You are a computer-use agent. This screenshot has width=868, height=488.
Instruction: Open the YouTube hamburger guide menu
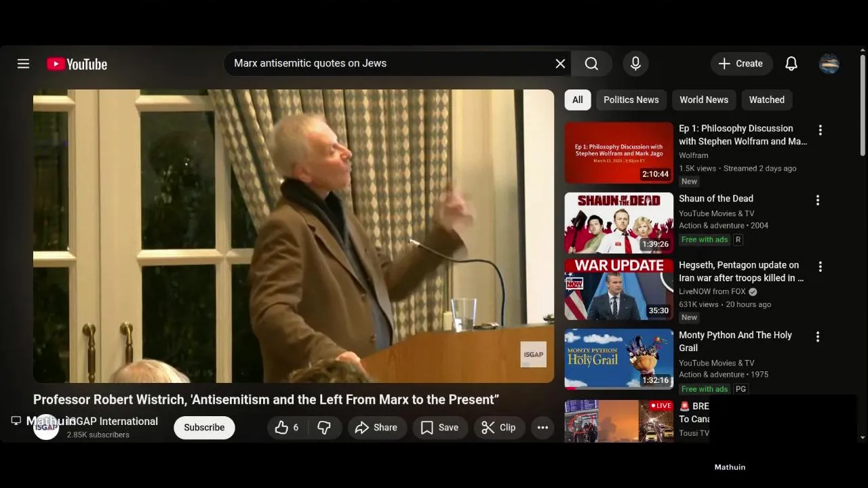tap(23, 64)
